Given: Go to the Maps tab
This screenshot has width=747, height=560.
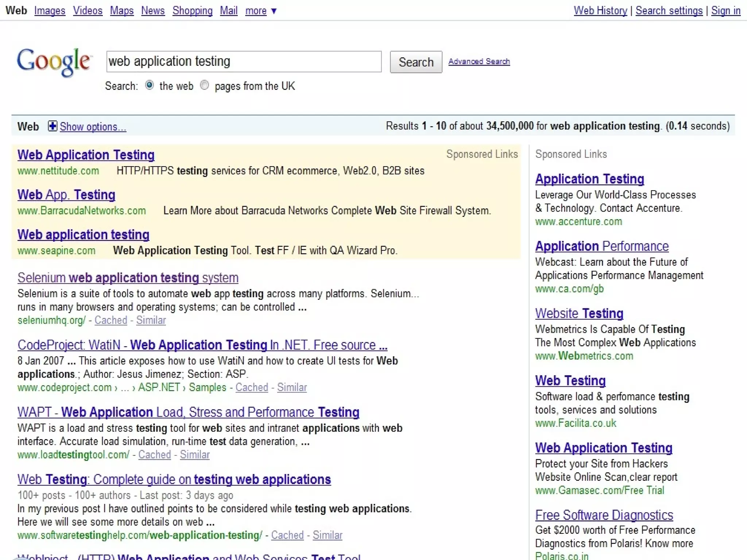Looking at the screenshot, I should pos(121,11).
